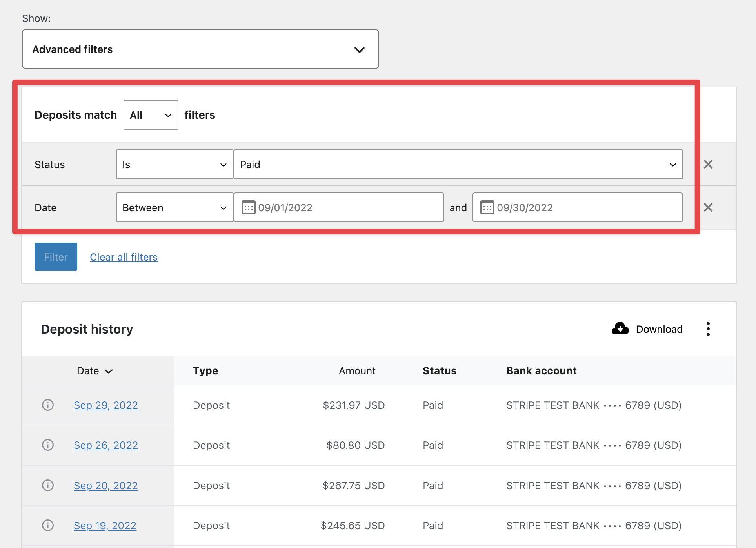This screenshot has height=548, width=756.
Task: Open the Deposits match All dropdown
Action: pyautogui.click(x=151, y=115)
